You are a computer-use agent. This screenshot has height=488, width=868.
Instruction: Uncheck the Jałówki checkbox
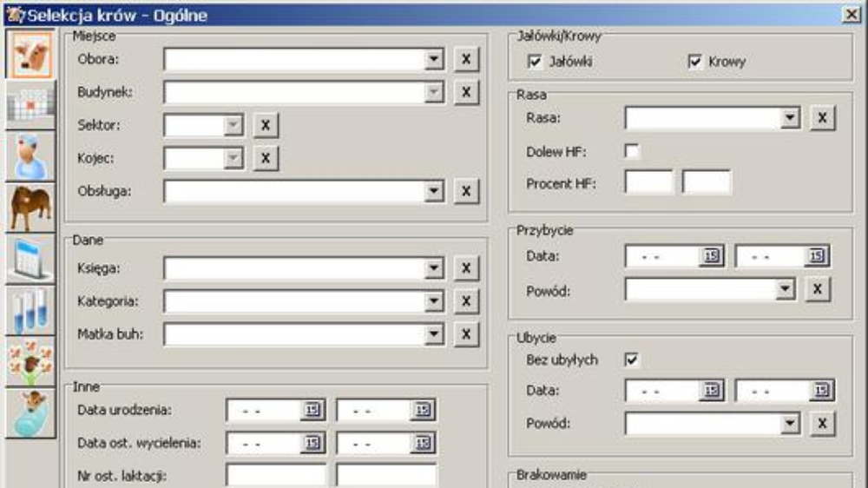pos(535,62)
